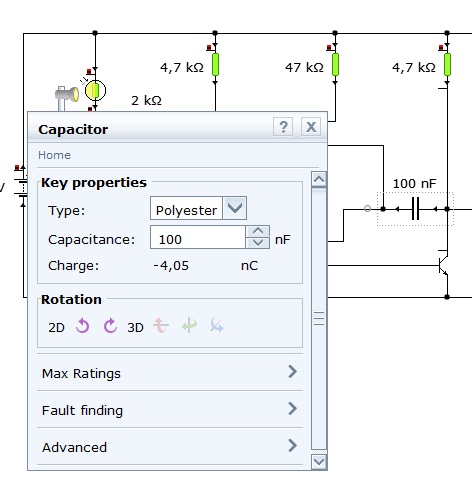Click the panel scrollbar up arrow
The height and width of the screenshot is (487, 472).
(x=319, y=180)
